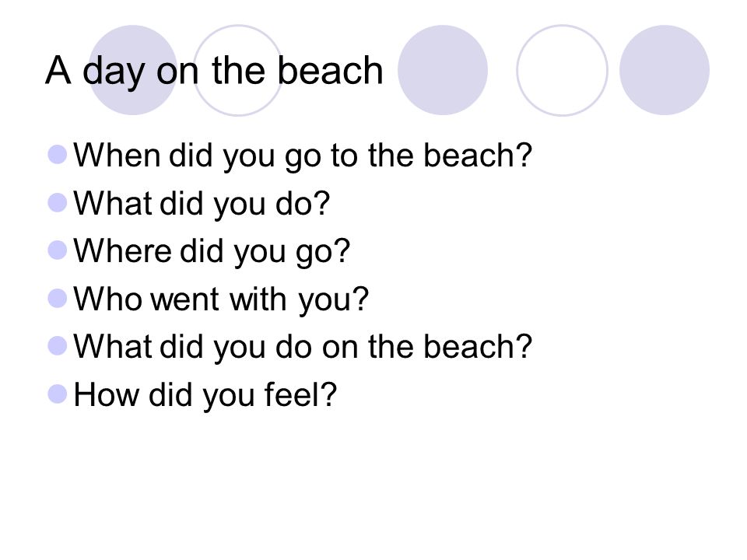This screenshot has height=560, width=747.
Task: Click the word 'beach' in the title
Action: click(x=331, y=70)
